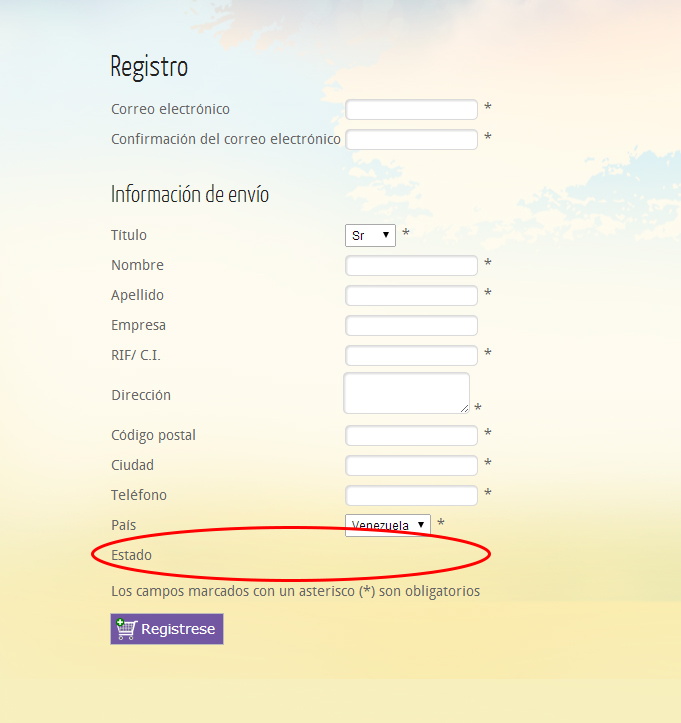Image resolution: width=681 pixels, height=723 pixels.
Task: Click the Título label
Action: click(x=129, y=235)
